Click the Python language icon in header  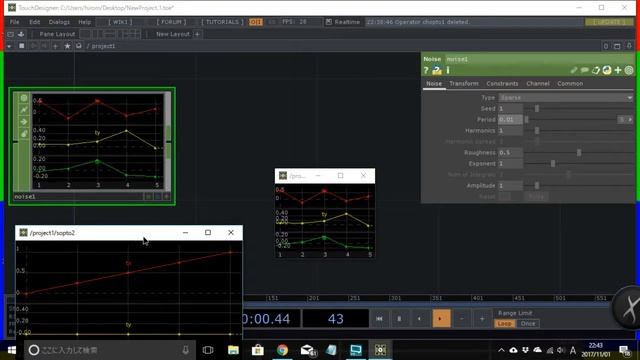pos(607,70)
